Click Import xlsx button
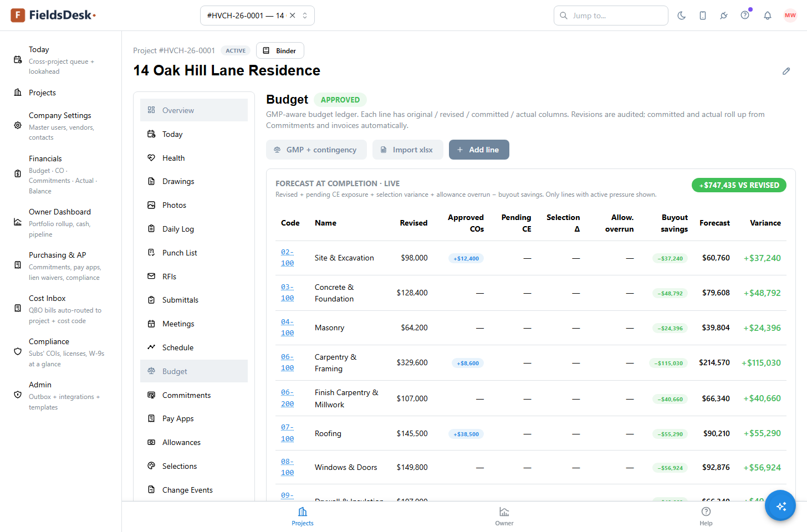 (x=408, y=150)
